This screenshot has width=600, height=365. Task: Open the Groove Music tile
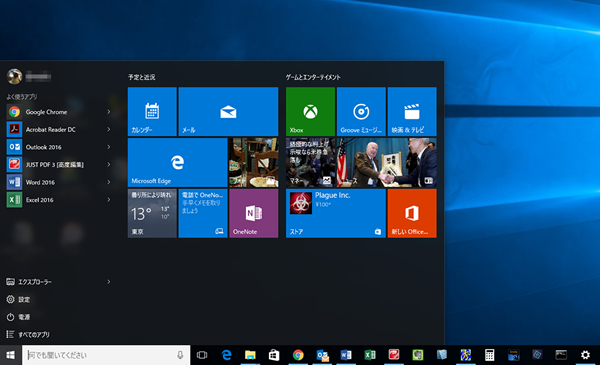pyautogui.click(x=361, y=111)
